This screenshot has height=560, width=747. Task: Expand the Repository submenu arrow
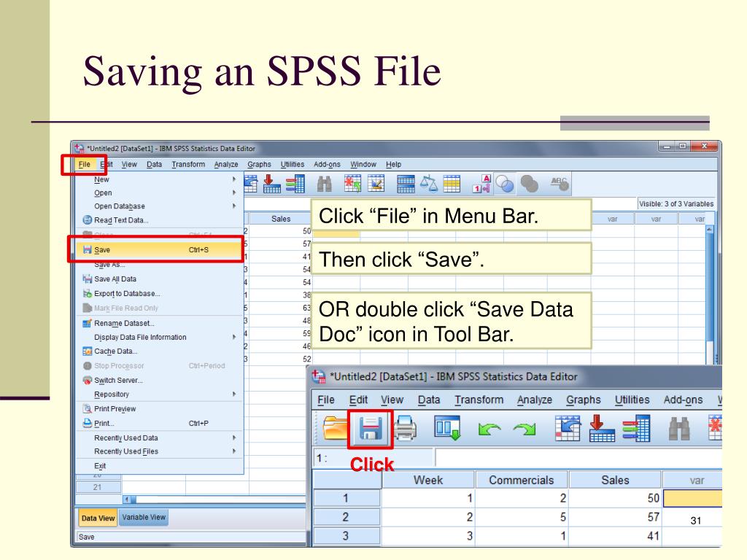(234, 394)
